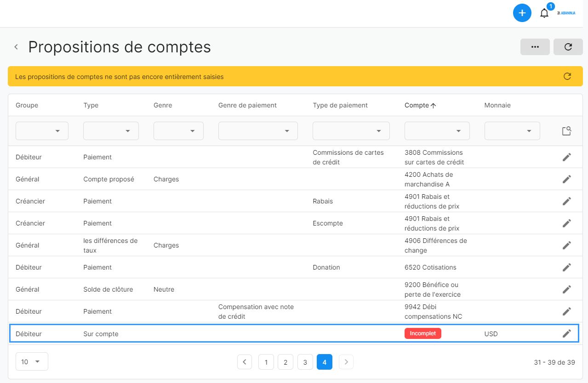Open the more options ellipsis menu
Screen dimensions: 588x383
pos(535,46)
